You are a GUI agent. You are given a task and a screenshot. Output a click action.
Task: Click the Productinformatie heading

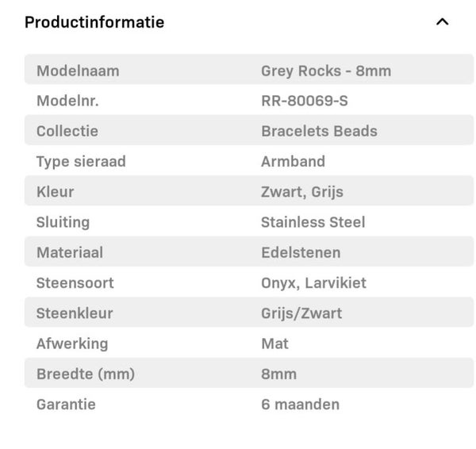point(94,22)
